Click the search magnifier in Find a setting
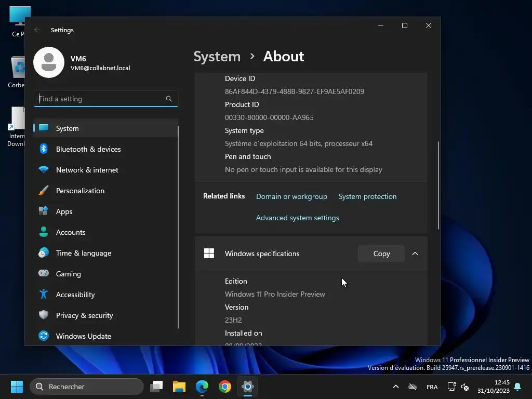Image resolution: width=532 pixels, height=399 pixels. (169, 99)
